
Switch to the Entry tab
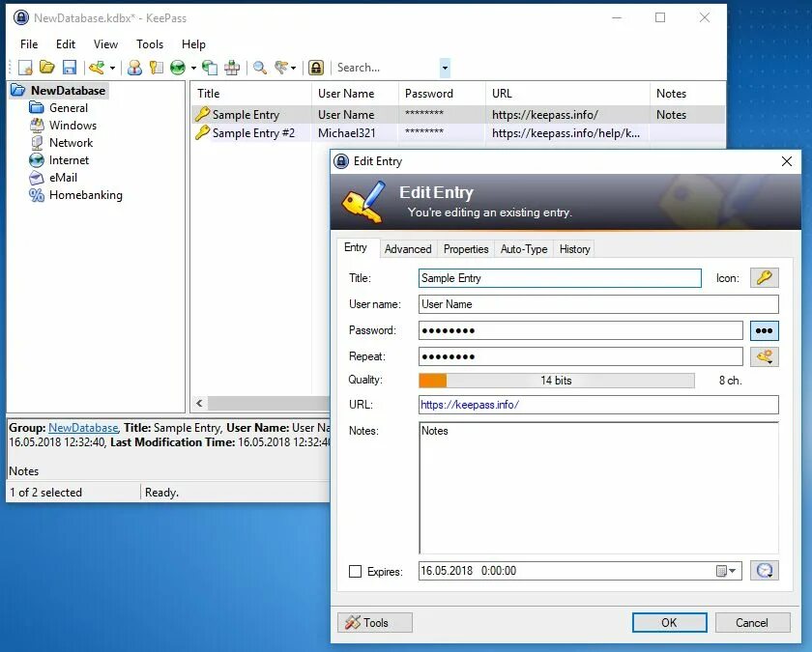(356, 247)
